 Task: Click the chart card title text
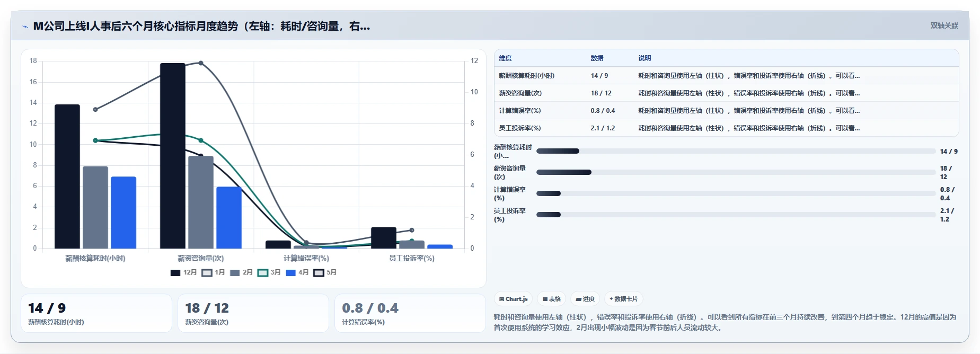pyautogui.click(x=201, y=26)
